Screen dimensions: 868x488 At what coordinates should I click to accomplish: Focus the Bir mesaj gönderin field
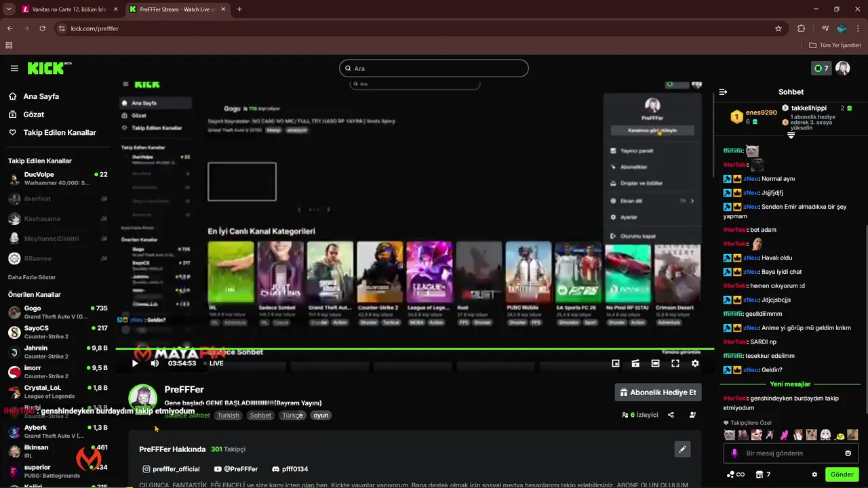(790, 453)
